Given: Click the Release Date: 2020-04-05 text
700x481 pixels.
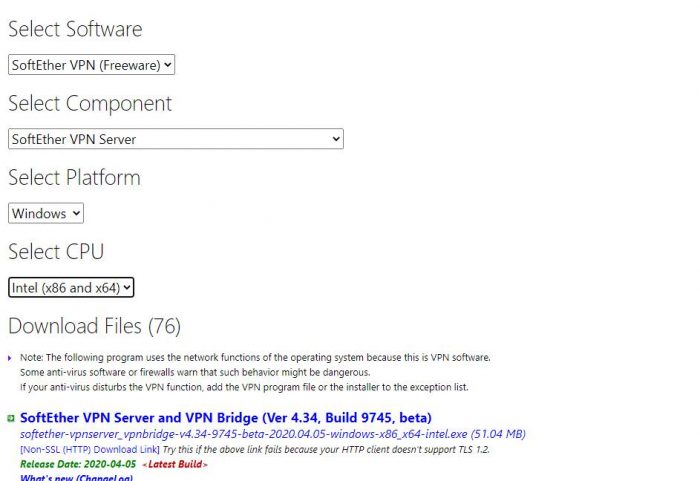Looking at the screenshot, I should pyautogui.click(x=78, y=464).
